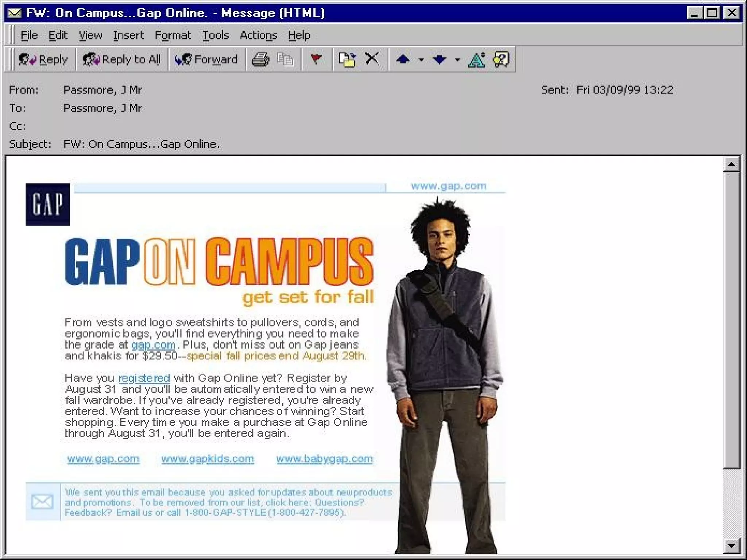The width and height of the screenshot is (747, 560).
Task: Click the Office Assistant help icon
Action: (501, 59)
